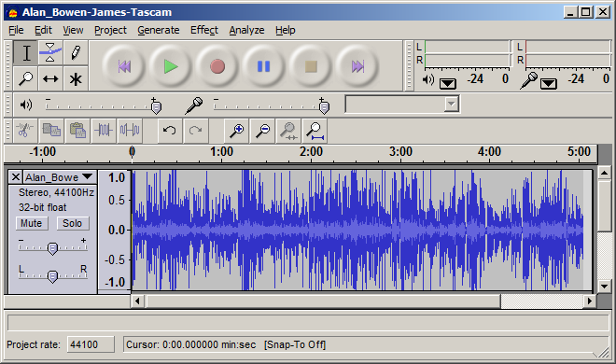The width and height of the screenshot is (616, 364).
Task: Select the Multi-Tool asterisk mode
Action: [76, 78]
